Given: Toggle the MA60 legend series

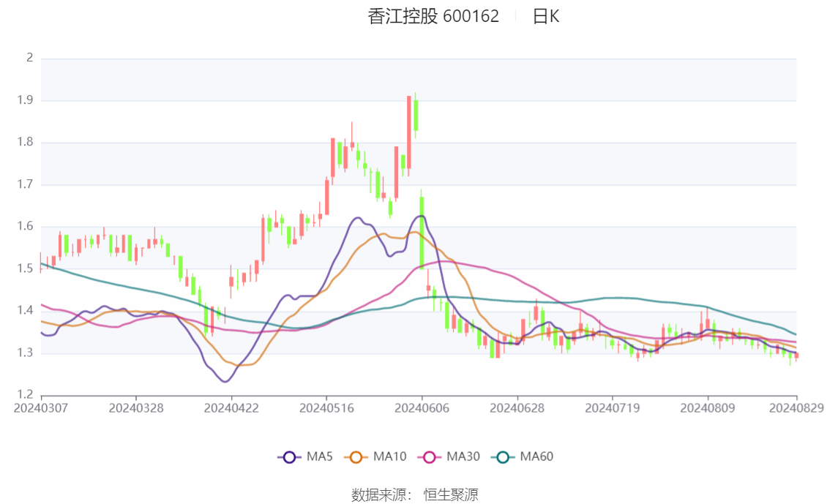Looking at the screenshot, I should click(523, 457).
